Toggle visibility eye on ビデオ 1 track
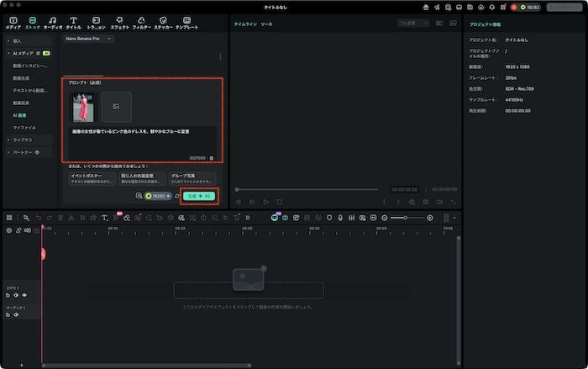This screenshot has width=588, height=369. 24,295
